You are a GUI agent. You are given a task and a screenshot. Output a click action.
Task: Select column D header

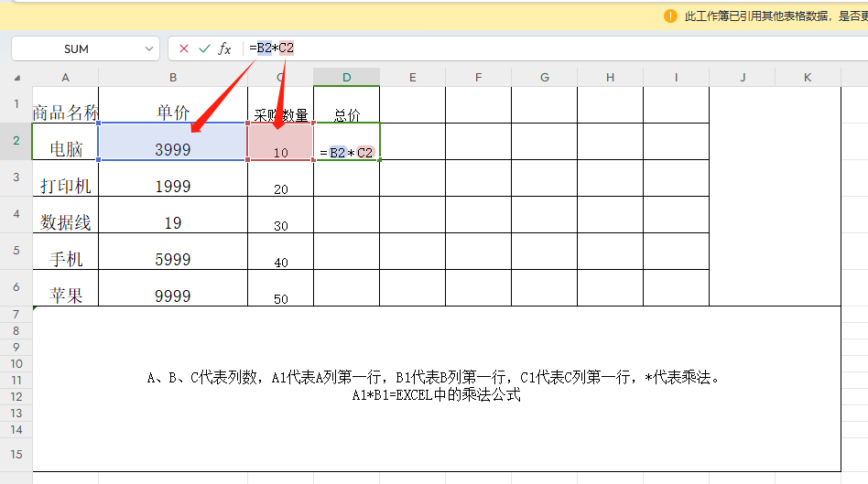click(346, 78)
